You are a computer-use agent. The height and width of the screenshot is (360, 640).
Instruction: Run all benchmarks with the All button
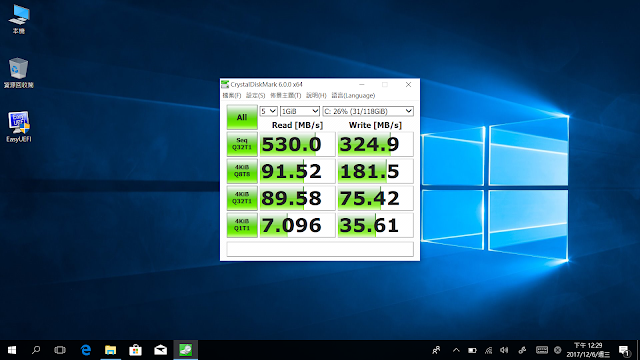click(242, 117)
